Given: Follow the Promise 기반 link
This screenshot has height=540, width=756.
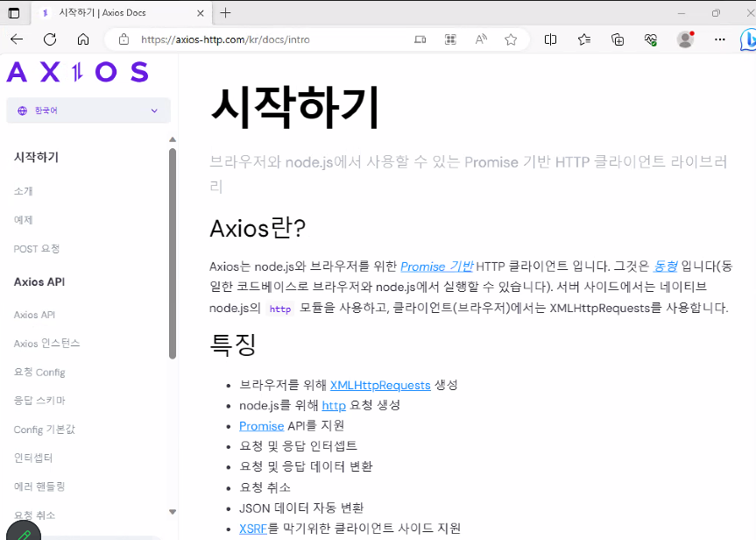Looking at the screenshot, I should point(437,266).
